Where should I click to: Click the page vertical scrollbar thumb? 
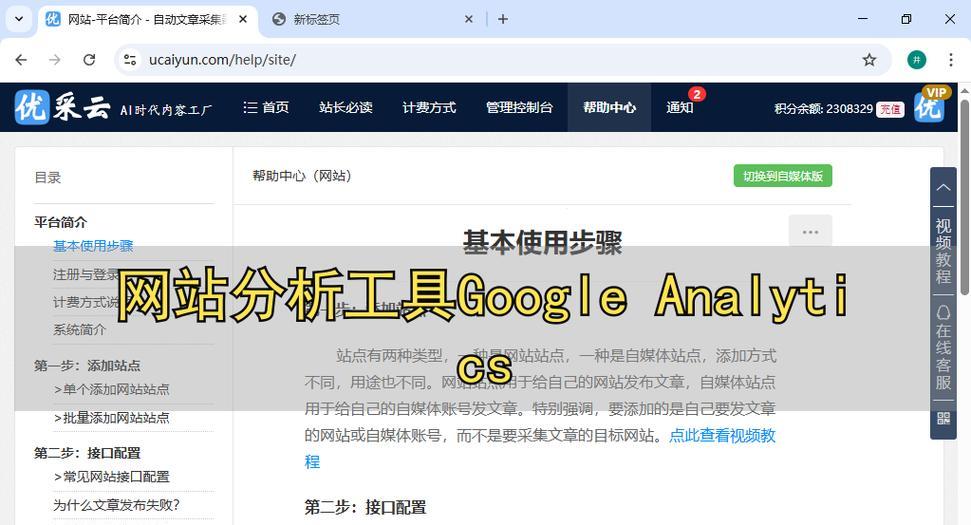coord(965,195)
